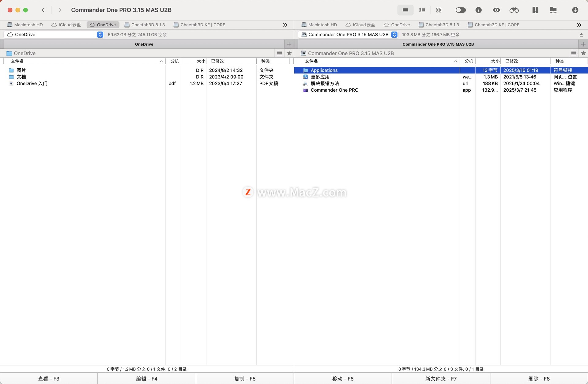Expand more drives in left drive bar
The image size is (588, 384).
285,25
